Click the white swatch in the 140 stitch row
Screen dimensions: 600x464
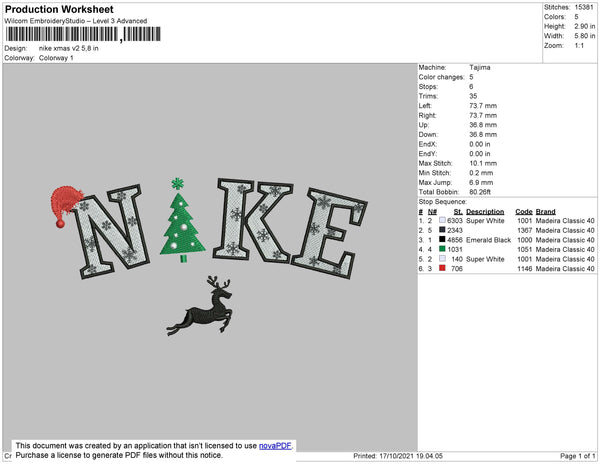pos(442,259)
